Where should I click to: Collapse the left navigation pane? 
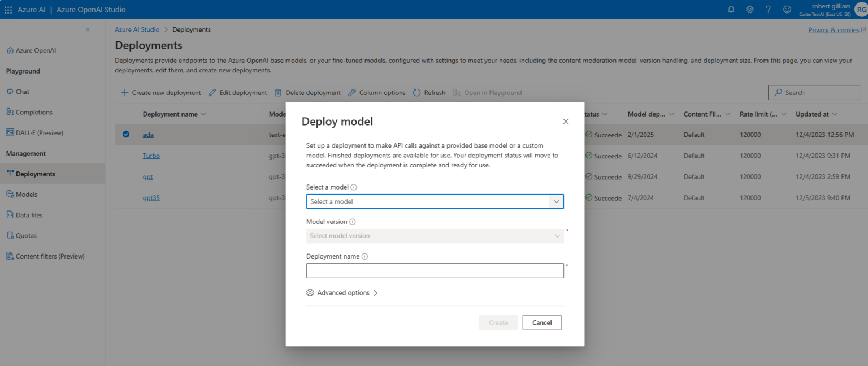pos(88,29)
